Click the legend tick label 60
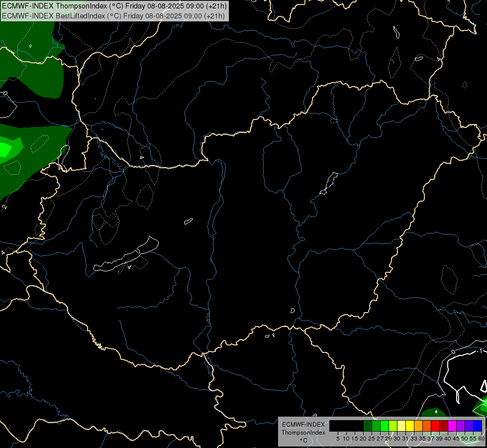487x448 pixels. pos(482,439)
